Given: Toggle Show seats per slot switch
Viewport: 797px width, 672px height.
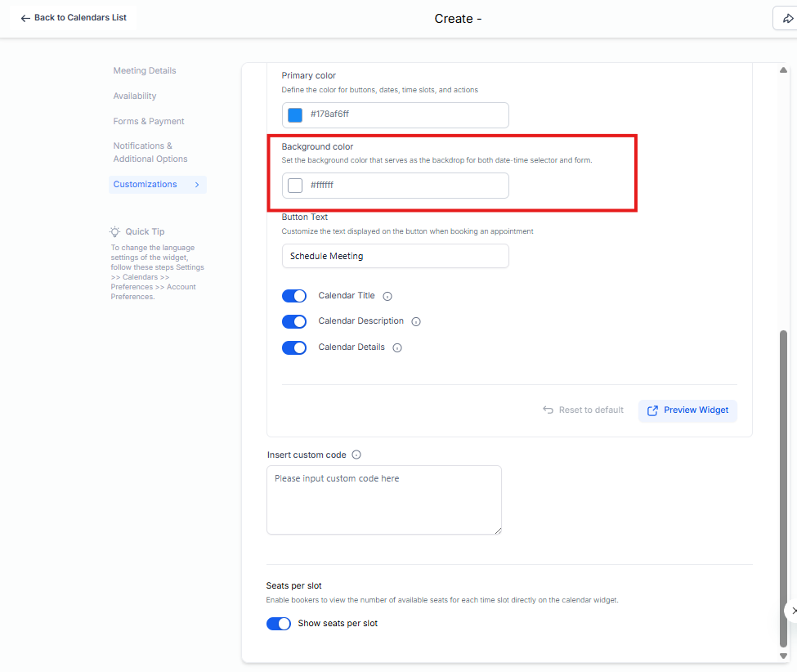Looking at the screenshot, I should pos(279,624).
